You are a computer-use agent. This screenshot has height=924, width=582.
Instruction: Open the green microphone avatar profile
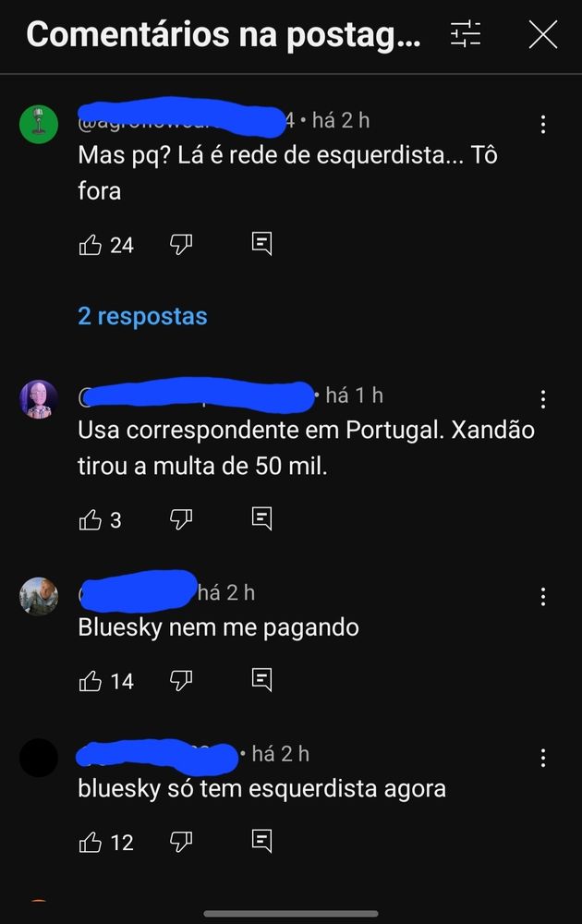pos(39,125)
